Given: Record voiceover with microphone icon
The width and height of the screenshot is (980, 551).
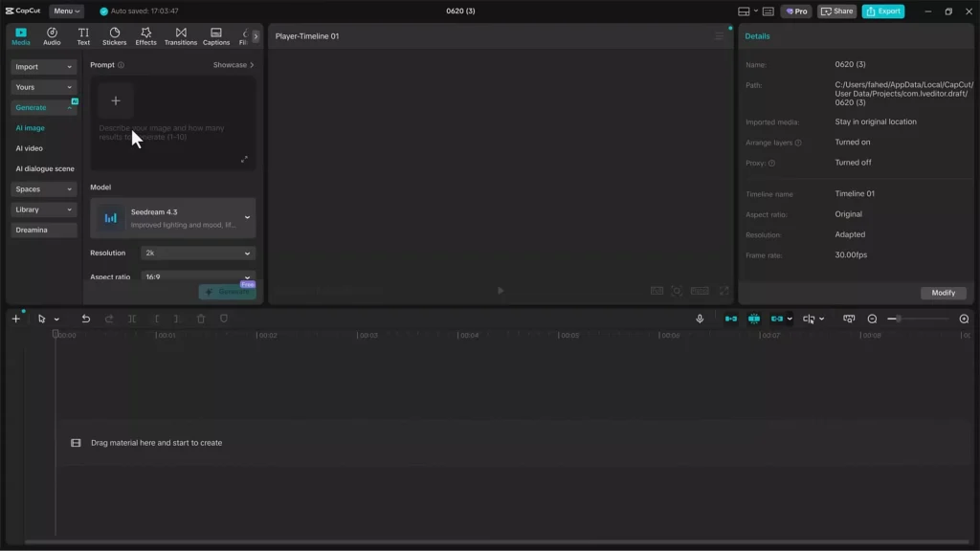Looking at the screenshot, I should point(700,319).
